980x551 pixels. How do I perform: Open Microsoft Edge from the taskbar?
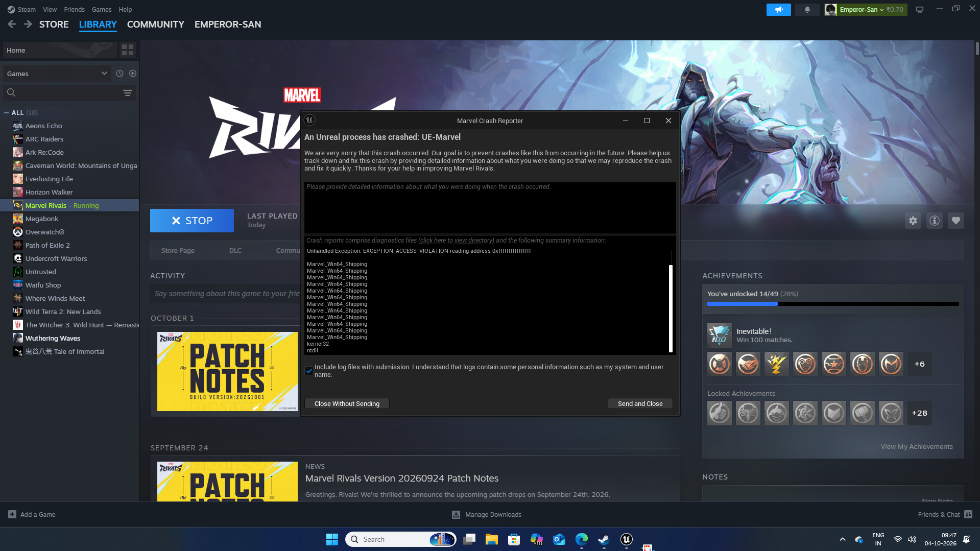[x=581, y=539]
